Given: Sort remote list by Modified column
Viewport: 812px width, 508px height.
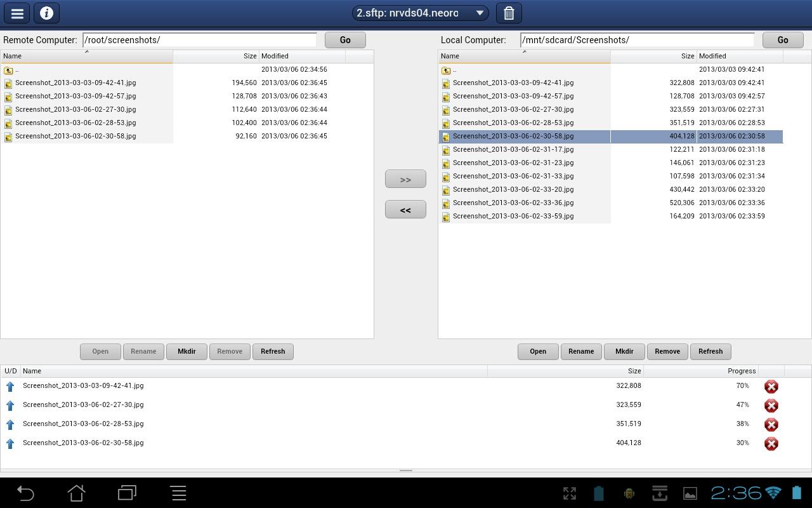Looking at the screenshot, I should 302,56.
